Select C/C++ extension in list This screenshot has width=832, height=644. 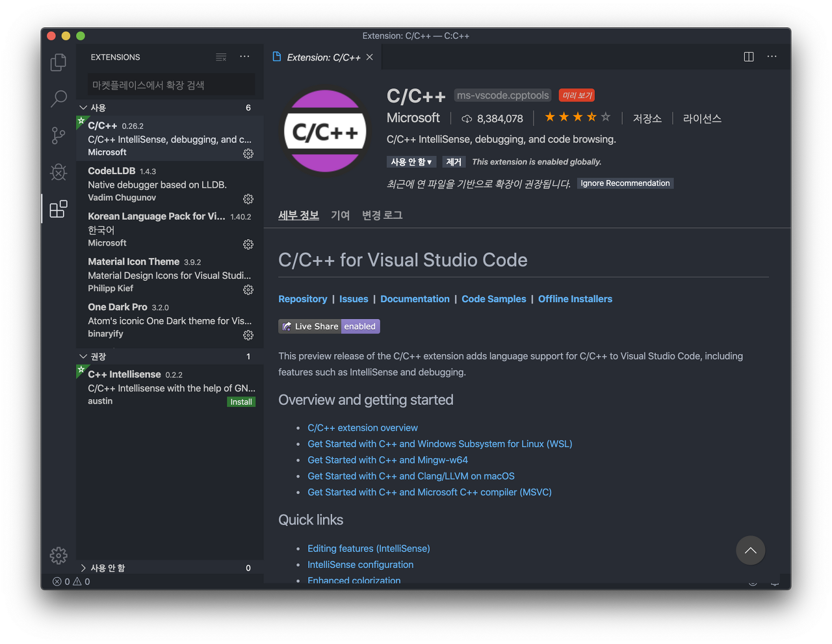[170, 138]
